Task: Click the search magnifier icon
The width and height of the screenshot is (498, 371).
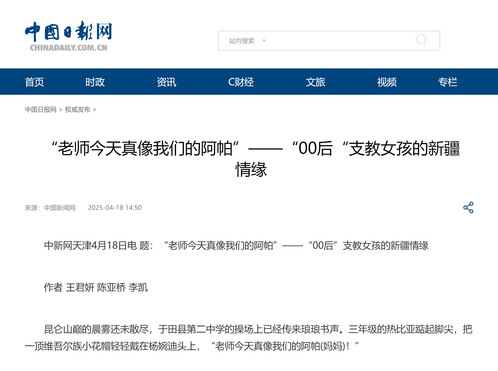Action: point(421,40)
